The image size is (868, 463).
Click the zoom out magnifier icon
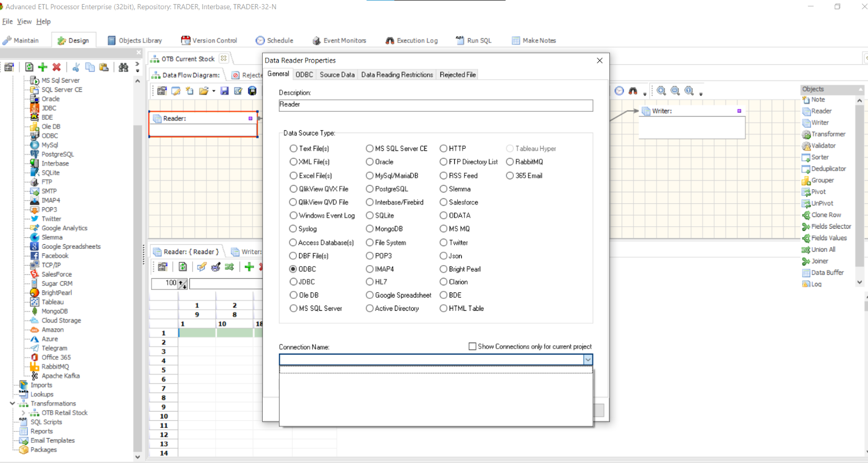pyautogui.click(x=675, y=91)
